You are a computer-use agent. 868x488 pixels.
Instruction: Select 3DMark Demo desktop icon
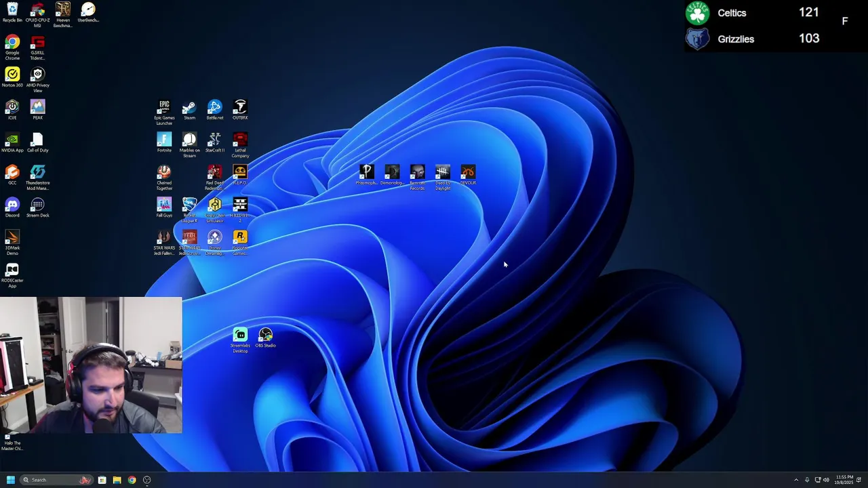point(12,243)
